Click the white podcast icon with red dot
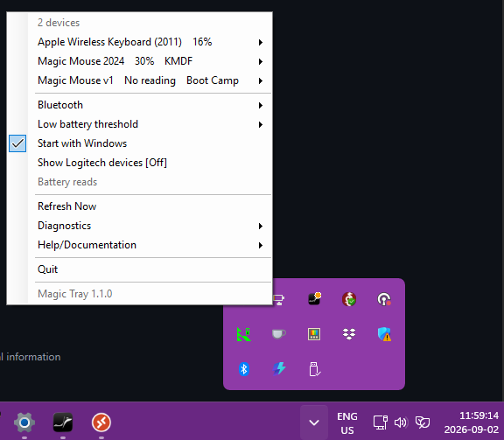504x440 pixels. click(x=384, y=299)
